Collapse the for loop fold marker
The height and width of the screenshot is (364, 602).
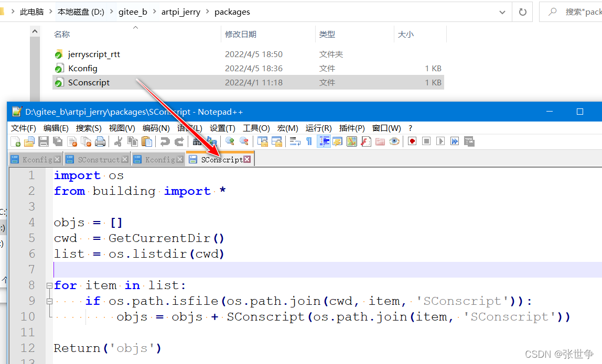point(49,286)
